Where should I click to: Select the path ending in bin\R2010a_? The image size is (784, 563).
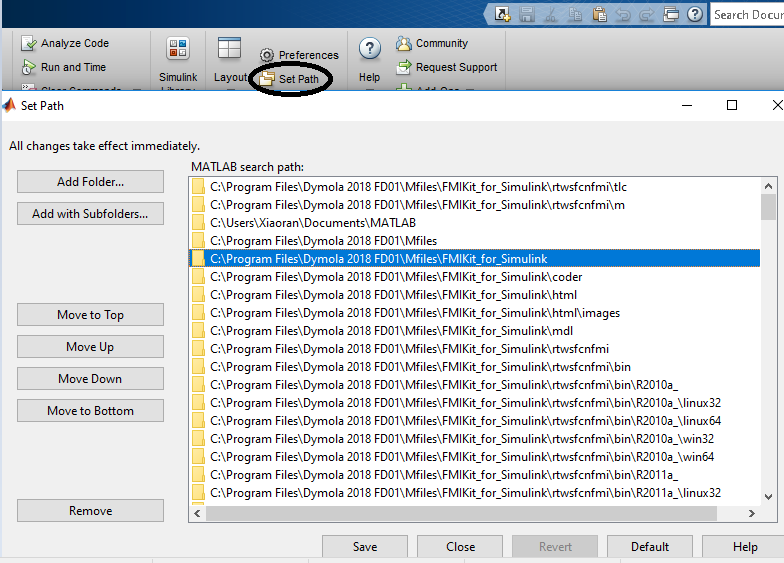[474, 385]
